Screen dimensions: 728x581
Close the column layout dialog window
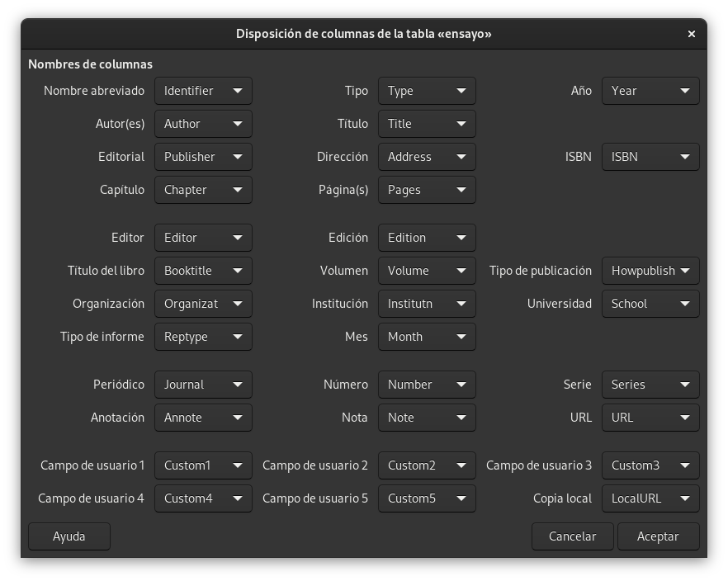click(692, 34)
